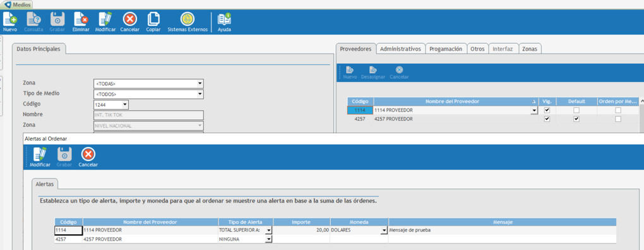
Task: Select the Datos Principales tab
Action: point(39,49)
